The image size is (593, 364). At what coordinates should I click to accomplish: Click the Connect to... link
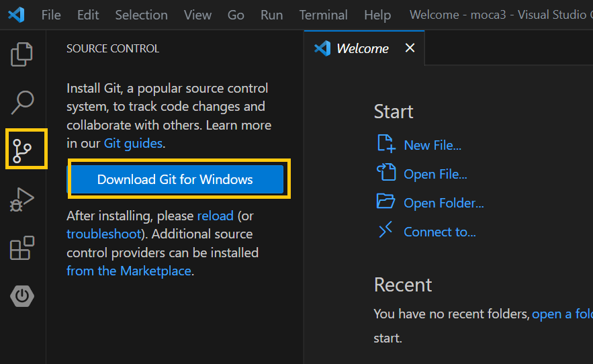pos(440,232)
